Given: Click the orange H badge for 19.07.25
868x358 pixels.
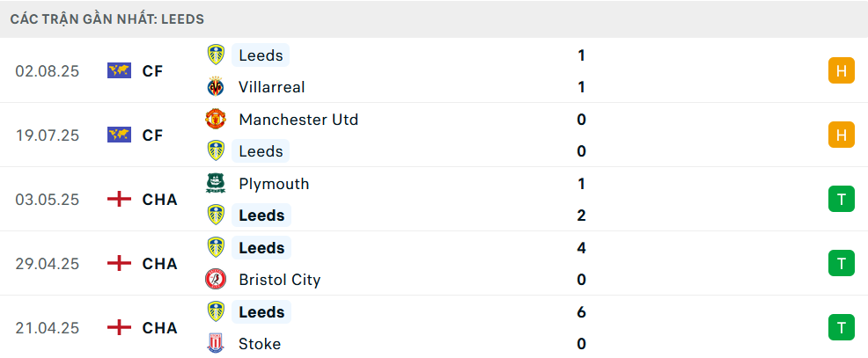Looking at the screenshot, I should pyautogui.click(x=842, y=135).
